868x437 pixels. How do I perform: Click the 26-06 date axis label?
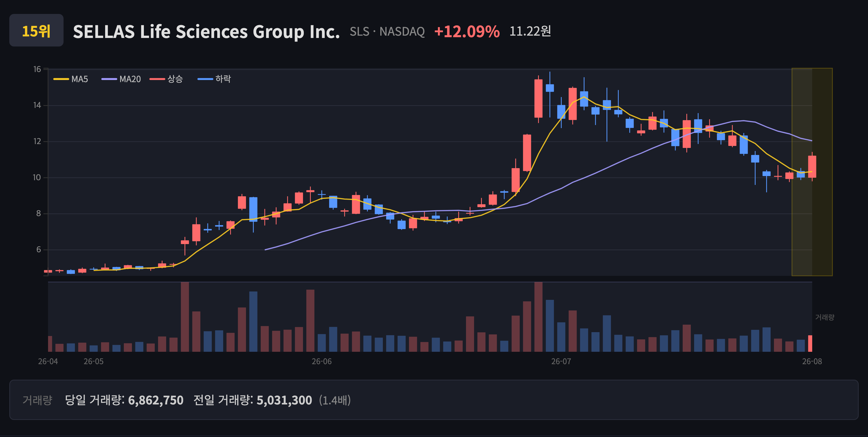click(321, 361)
